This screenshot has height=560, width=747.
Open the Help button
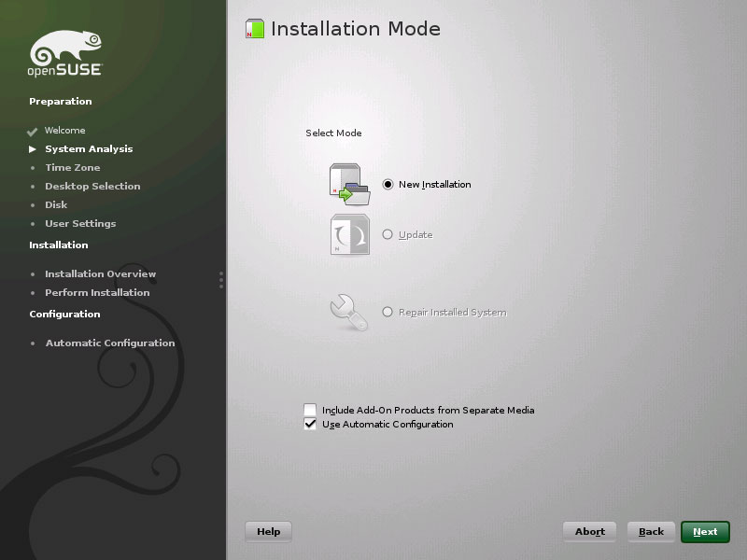(x=268, y=531)
